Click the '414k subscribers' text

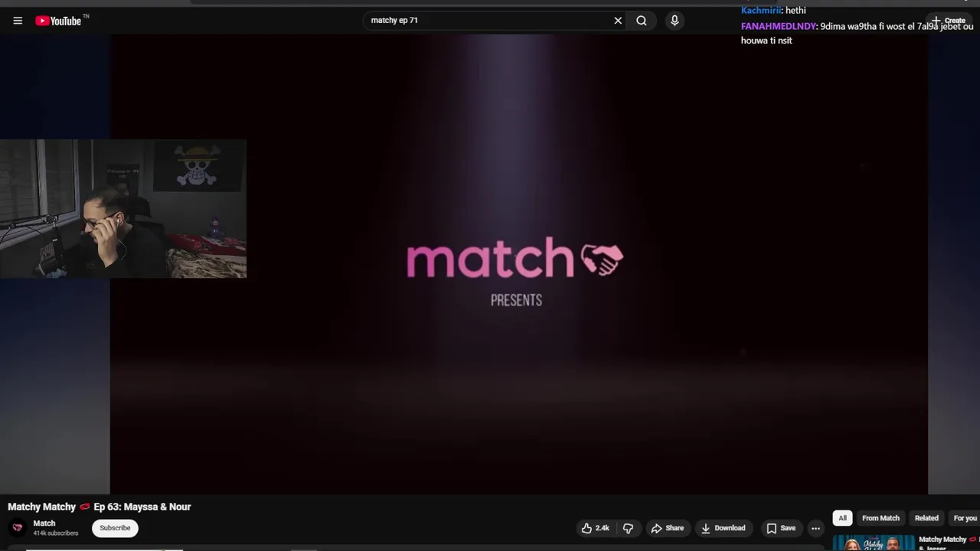click(56, 533)
